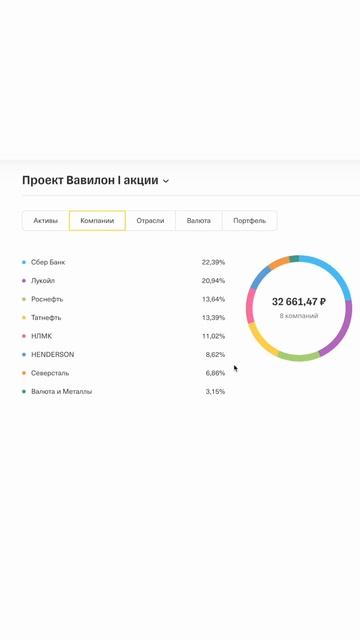Switch to the Активы tab
Image resolution: width=360 pixels, height=640 pixels.
(x=45, y=221)
